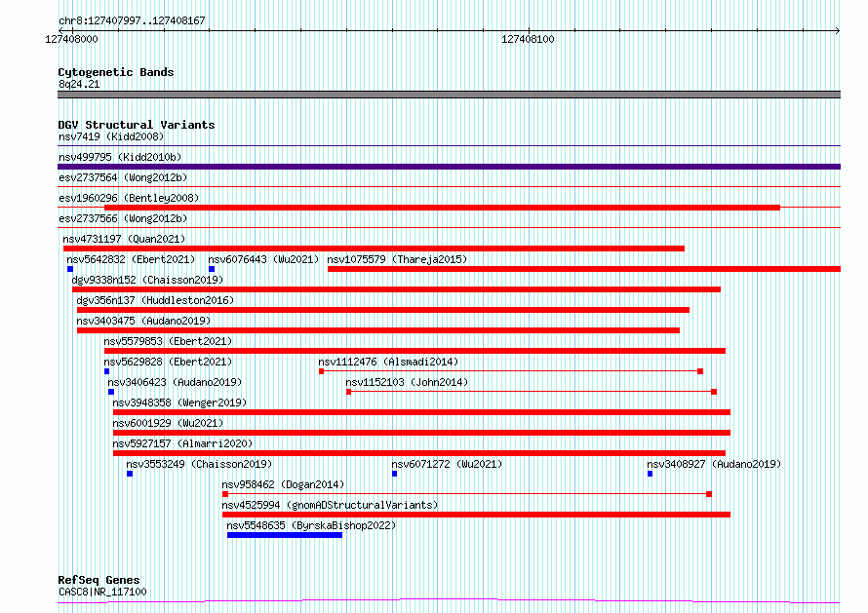Click the right arrow of the ruler

pyautogui.click(x=838, y=30)
